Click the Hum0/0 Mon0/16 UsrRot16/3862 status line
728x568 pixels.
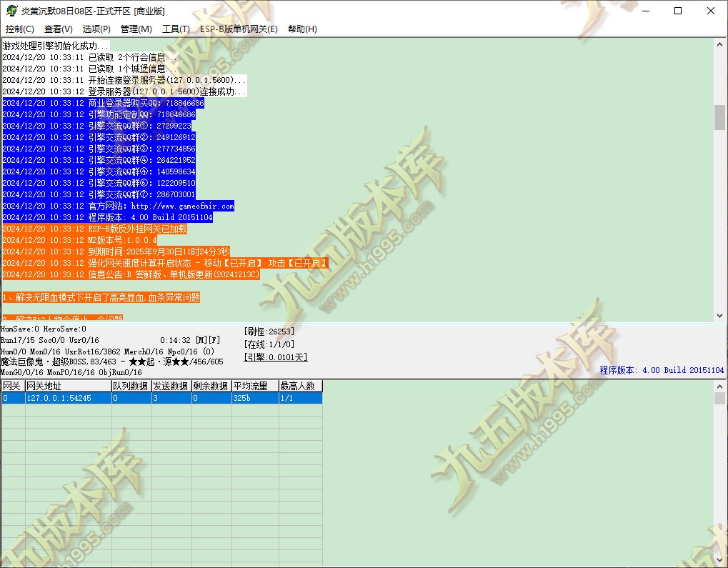107,352
